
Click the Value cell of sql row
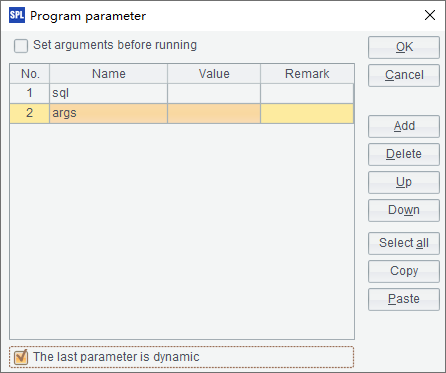(x=214, y=93)
